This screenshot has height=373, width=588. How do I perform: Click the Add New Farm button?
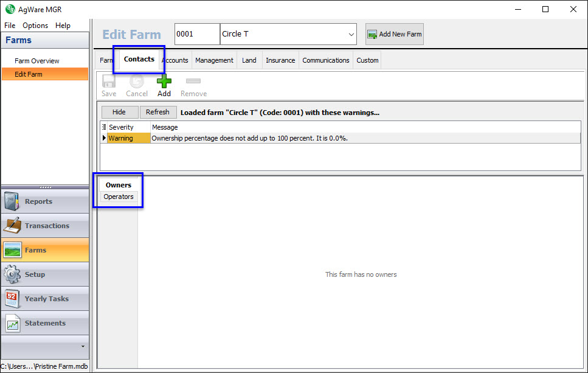pyautogui.click(x=394, y=34)
